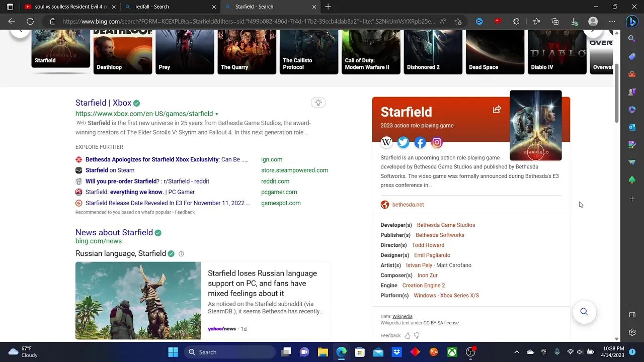
Task: Open Microsoft Store from taskbar
Action: 359,352
